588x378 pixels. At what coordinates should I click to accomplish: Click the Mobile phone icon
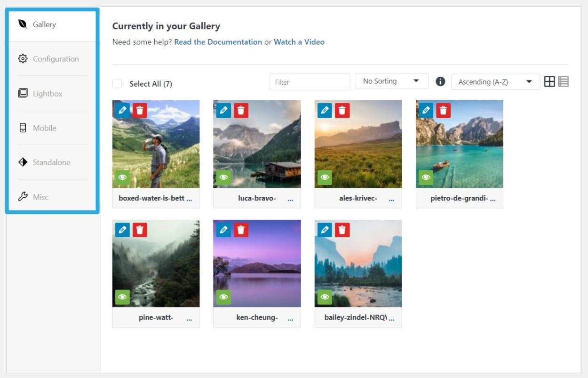click(x=23, y=128)
